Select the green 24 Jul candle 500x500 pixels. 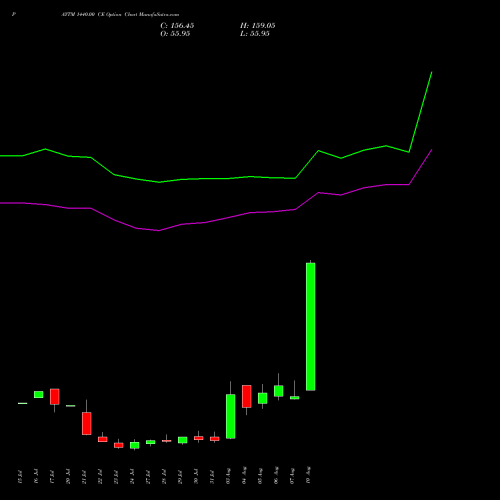click(x=135, y=445)
